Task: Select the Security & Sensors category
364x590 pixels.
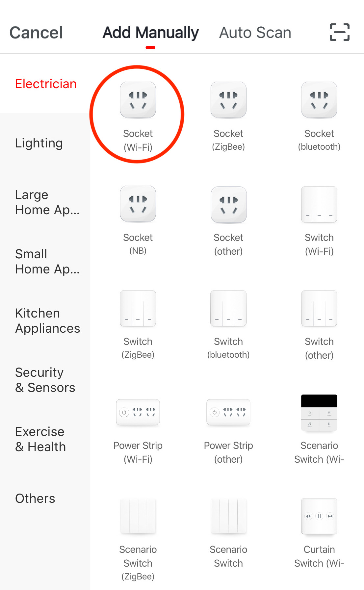Action: [x=45, y=380]
